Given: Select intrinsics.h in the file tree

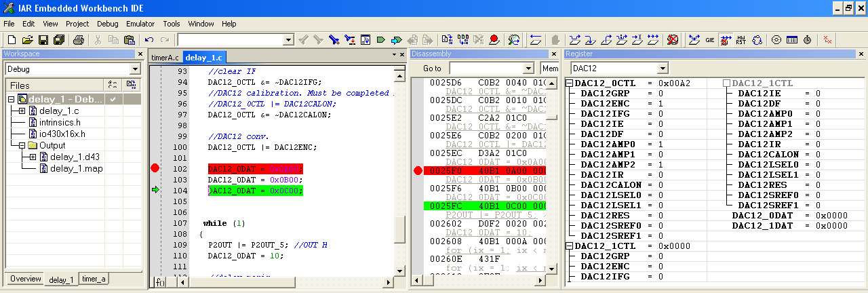Looking at the screenshot, I should 60,122.
